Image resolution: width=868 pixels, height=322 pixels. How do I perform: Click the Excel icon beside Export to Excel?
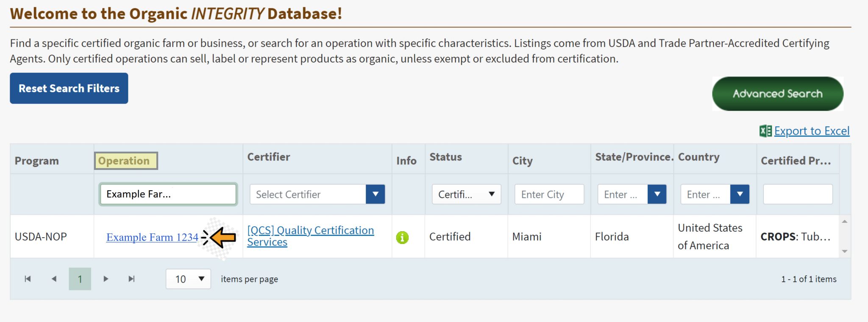click(x=765, y=131)
